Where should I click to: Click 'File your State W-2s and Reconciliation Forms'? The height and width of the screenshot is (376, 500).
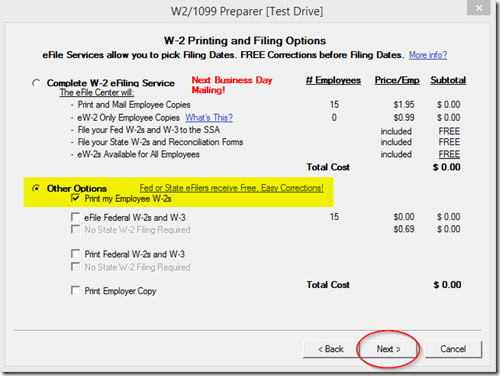point(160,142)
